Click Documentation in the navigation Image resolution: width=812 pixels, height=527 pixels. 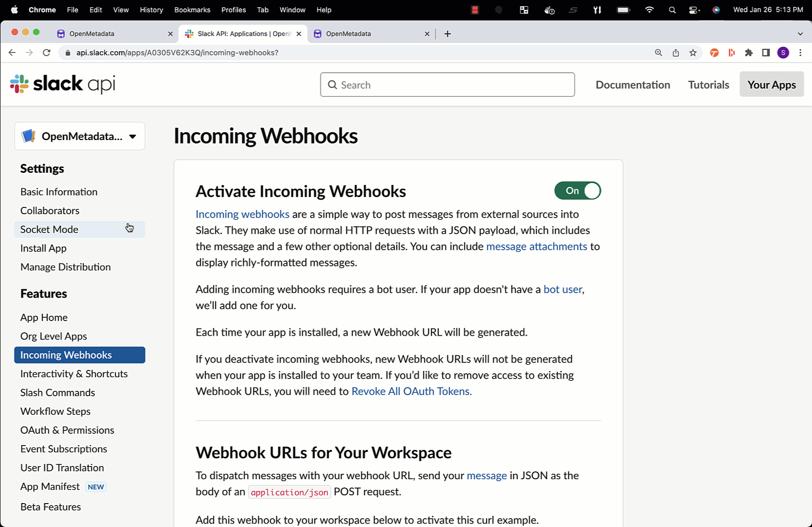point(633,84)
